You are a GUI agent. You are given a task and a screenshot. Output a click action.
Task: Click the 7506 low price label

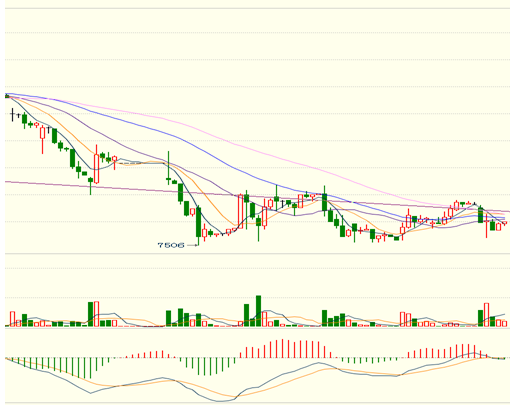point(171,245)
